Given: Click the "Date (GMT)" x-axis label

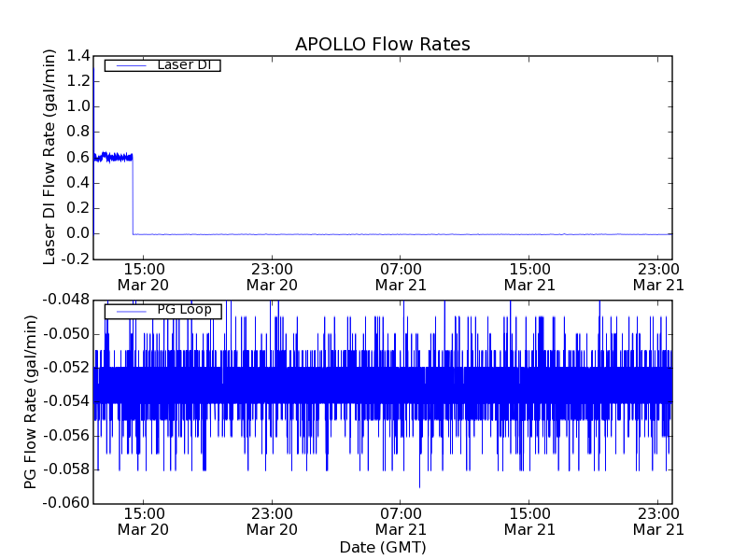Looking at the screenshot, I should [382, 547].
